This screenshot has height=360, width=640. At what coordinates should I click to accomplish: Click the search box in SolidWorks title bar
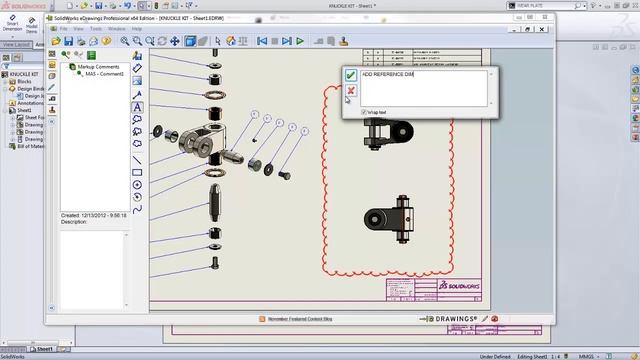[x=546, y=6]
